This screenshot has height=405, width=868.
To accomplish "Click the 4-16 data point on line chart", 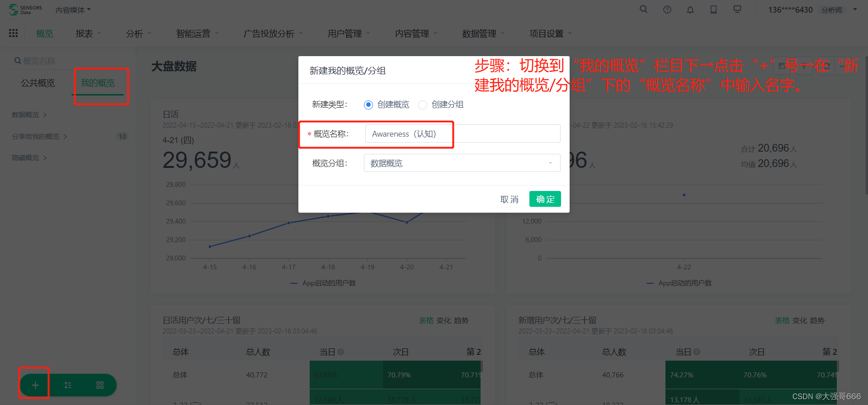I will point(249,236).
